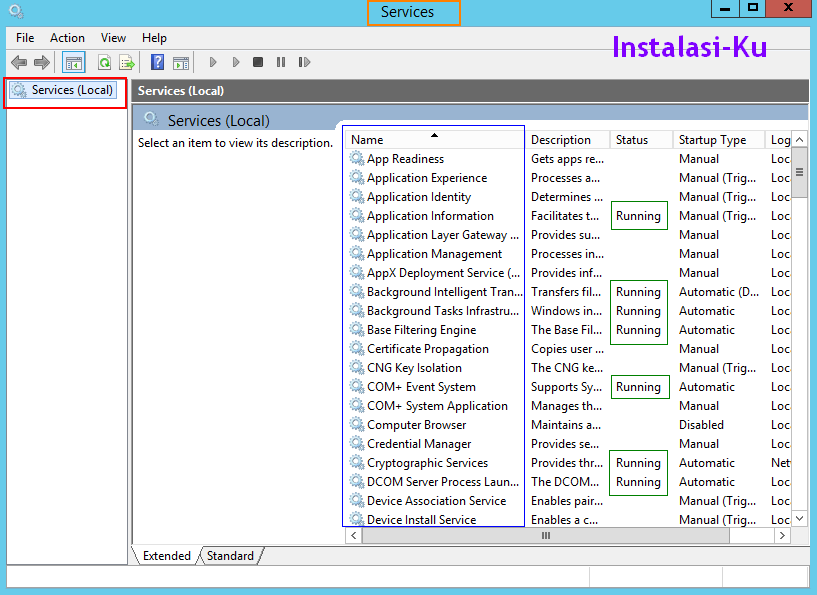Select the Background Intelligent Transfer service
This screenshot has width=817, height=595.
[437, 291]
